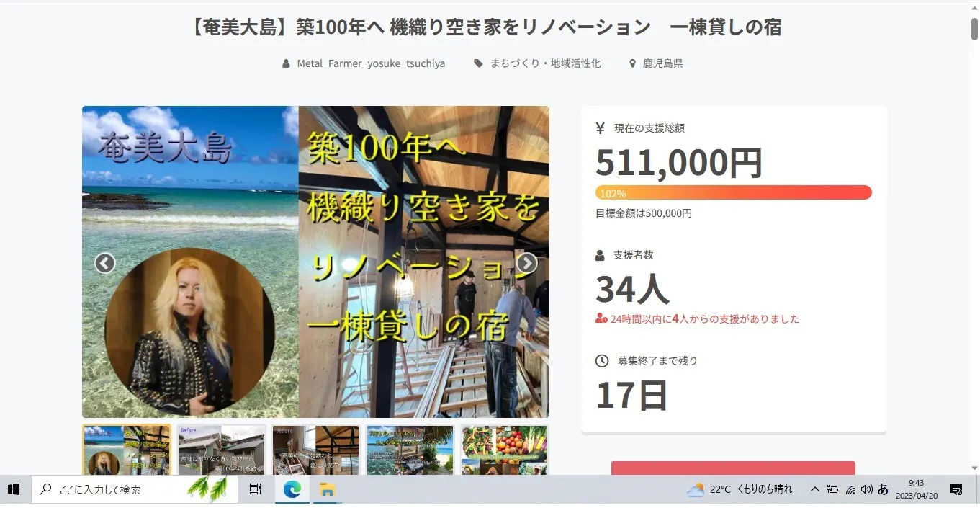Click the taskbar search box
The width and height of the screenshot is (980, 508).
[x=135, y=489]
